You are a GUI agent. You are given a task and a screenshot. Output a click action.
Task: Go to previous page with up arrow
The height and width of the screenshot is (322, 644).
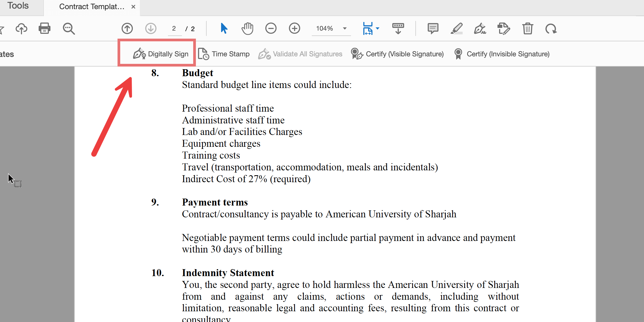click(127, 28)
